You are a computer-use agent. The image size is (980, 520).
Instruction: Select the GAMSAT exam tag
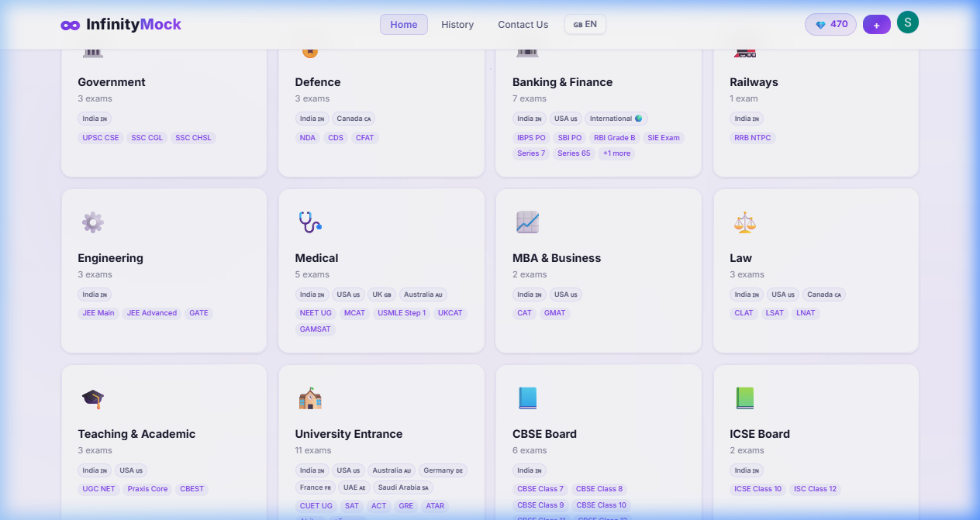pyautogui.click(x=316, y=329)
